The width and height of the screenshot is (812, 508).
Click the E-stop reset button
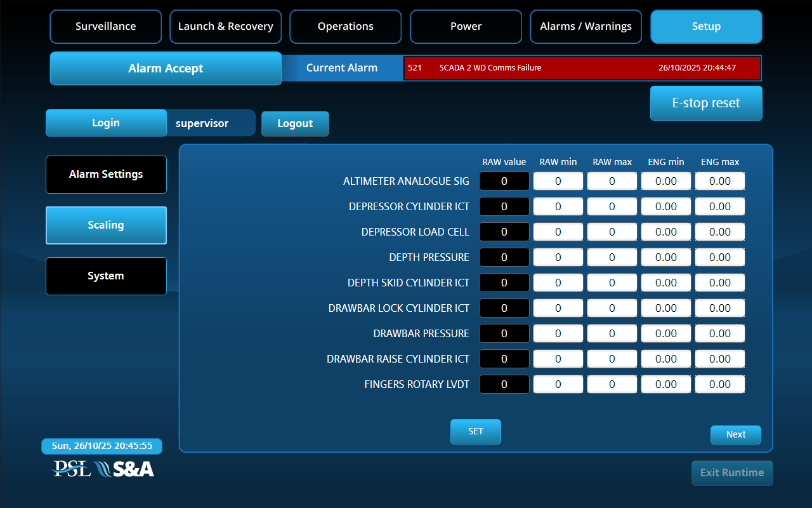click(705, 103)
